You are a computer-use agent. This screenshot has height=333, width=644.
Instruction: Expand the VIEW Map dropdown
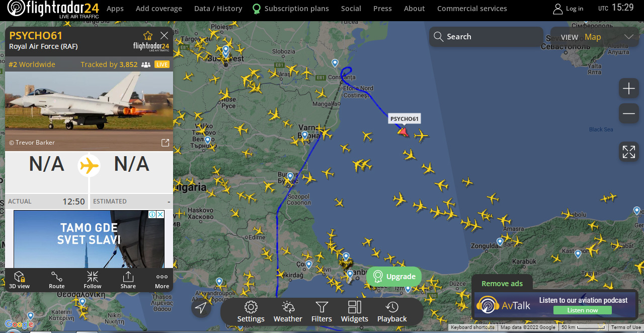[x=628, y=37]
